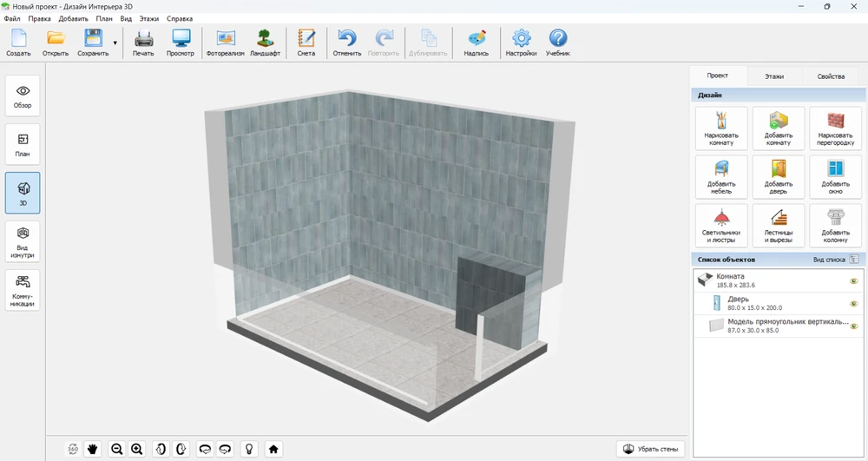
Task: Open the Вид изнутри interior view
Action: pyautogui.click(x=23, y=240)
